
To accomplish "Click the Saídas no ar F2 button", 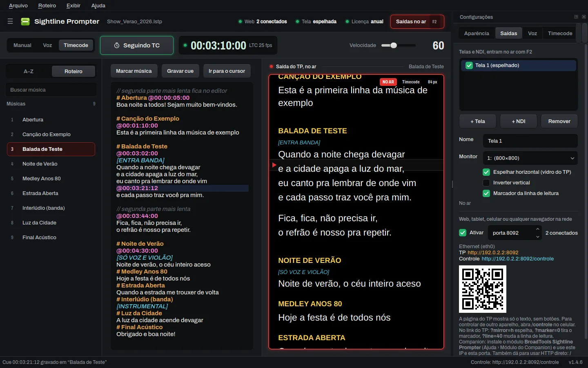I will click(417, 22).
